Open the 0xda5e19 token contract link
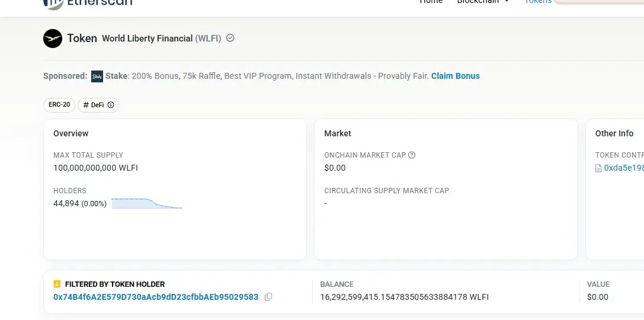The height and width of the screenshot is (320, 644). click(x=624, y=168)
